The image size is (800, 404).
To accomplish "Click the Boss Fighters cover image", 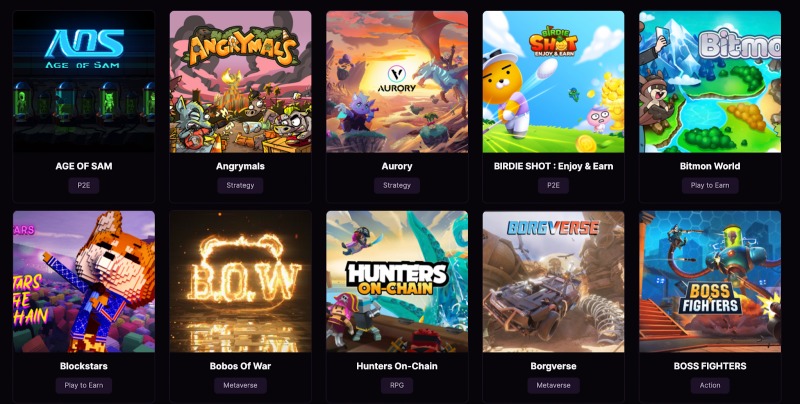I will tap(710, 282).
